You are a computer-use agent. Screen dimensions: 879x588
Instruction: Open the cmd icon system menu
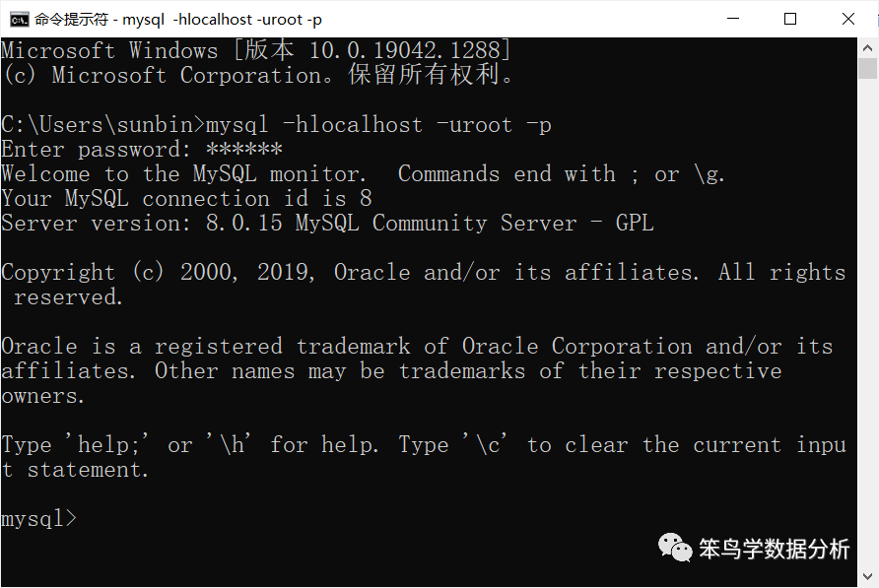click(x=19, y=20)
